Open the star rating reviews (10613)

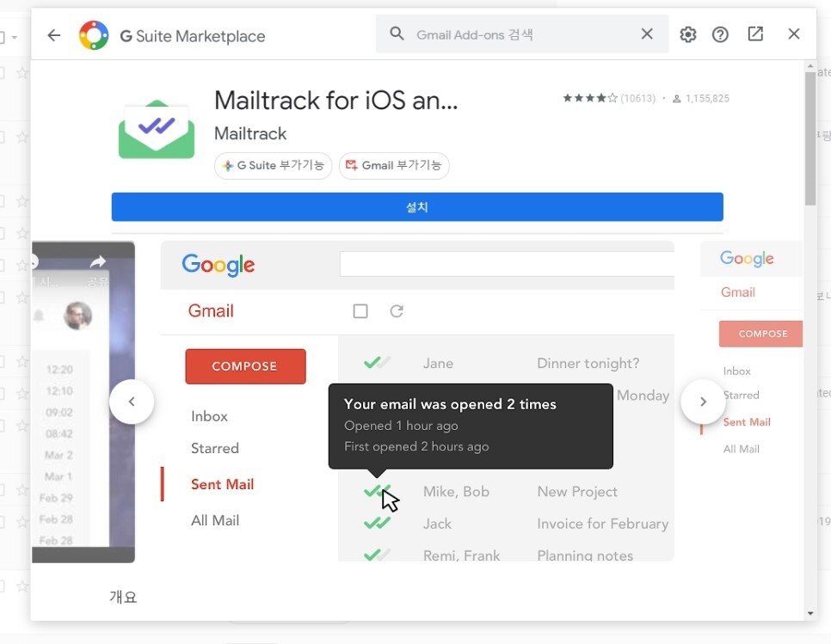tap(609, 99)
